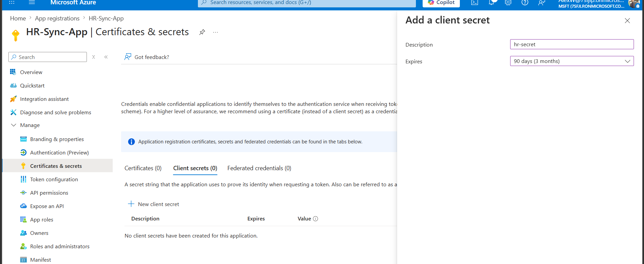
Task: Clear the sidebar search with X
Action: coord(94,57)
